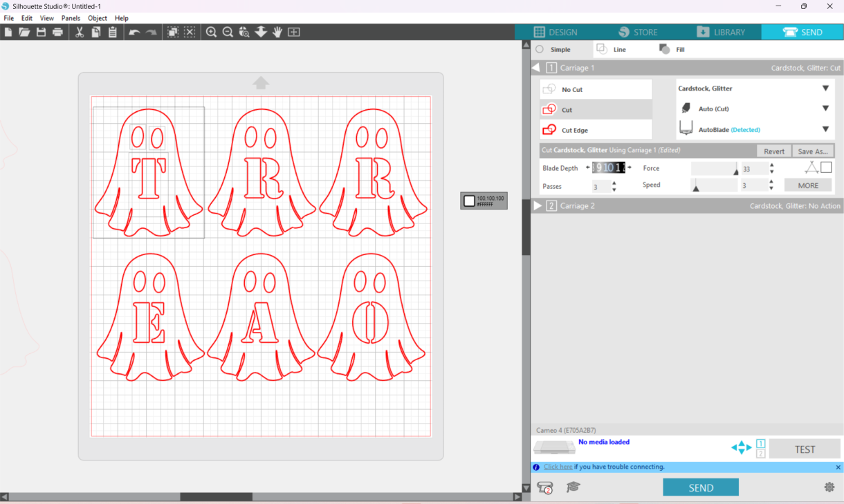Cut selection with the scissors icon

click(80, 32)
